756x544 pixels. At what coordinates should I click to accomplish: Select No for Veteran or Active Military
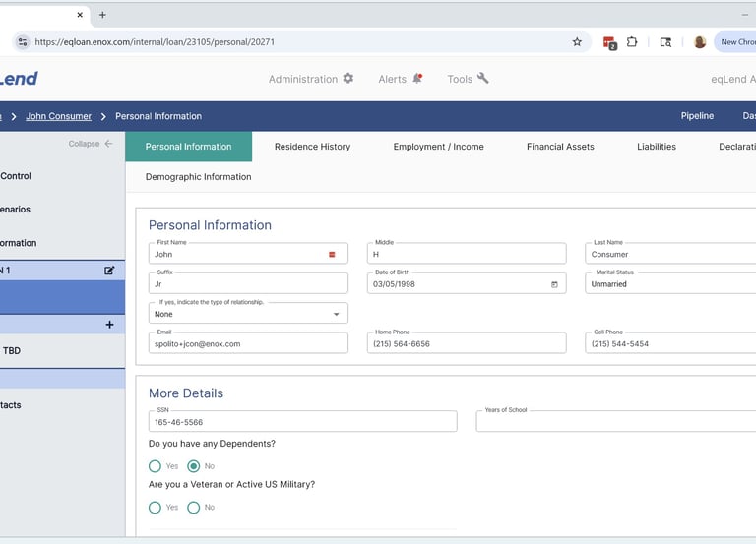[x=193, y=508]
